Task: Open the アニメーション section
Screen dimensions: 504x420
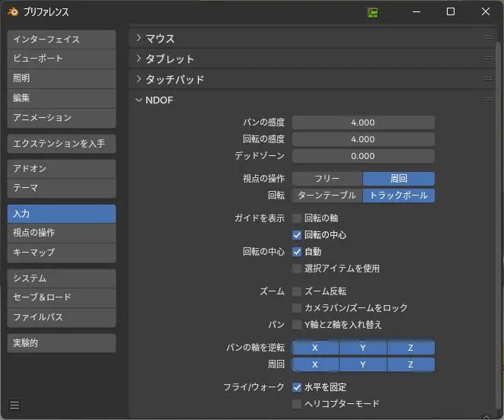Action: [62, 118]
